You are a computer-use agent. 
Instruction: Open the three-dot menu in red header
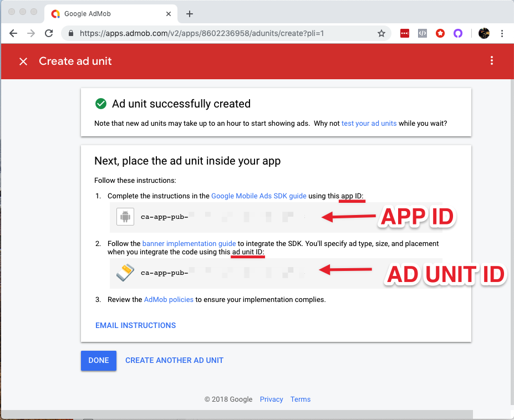pyautogui.click(x=492, y=60)
